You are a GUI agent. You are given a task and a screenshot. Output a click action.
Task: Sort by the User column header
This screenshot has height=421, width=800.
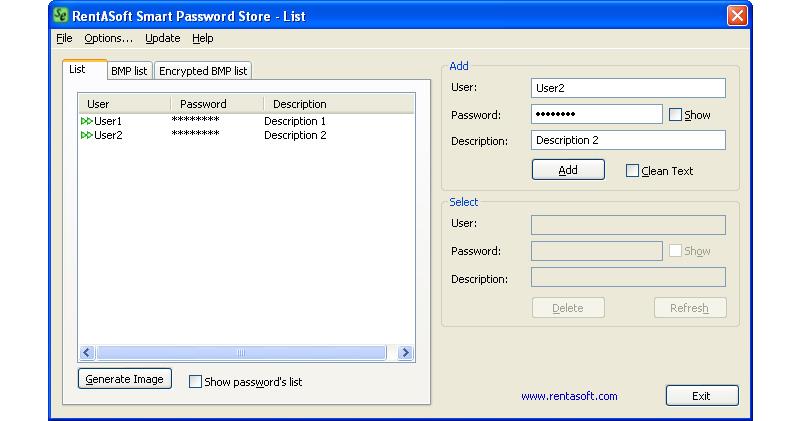tap(124, 104)
